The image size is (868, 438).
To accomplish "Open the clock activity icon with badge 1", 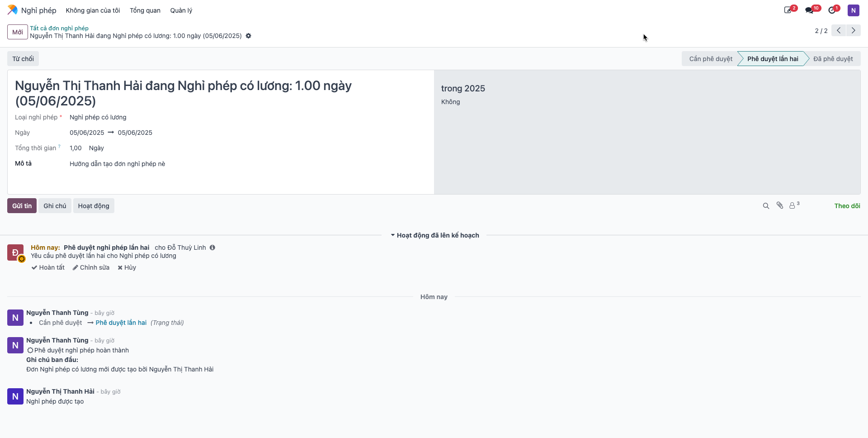I will pos(832,10).
